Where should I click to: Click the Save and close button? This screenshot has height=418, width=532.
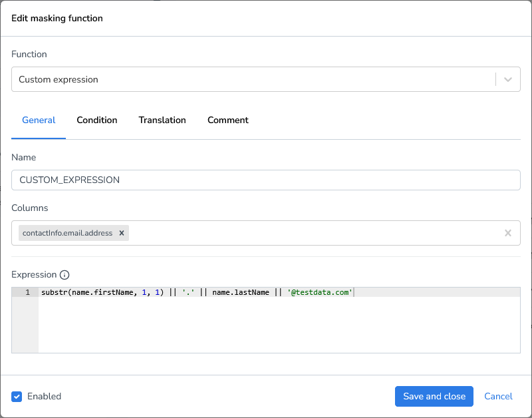coord(434,396)
